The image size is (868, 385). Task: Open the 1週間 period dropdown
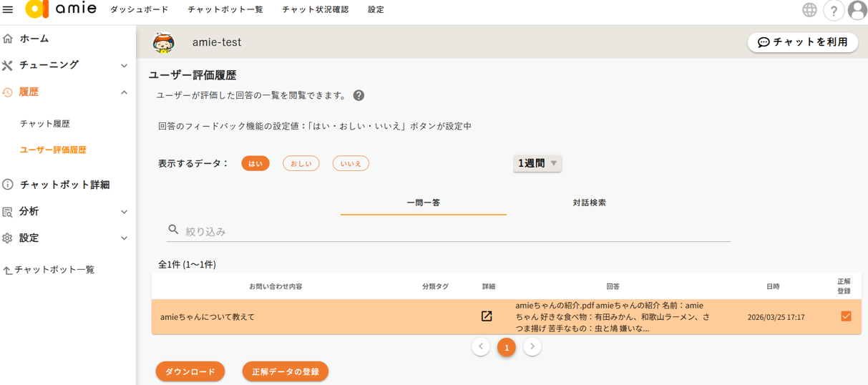point(537,163)
